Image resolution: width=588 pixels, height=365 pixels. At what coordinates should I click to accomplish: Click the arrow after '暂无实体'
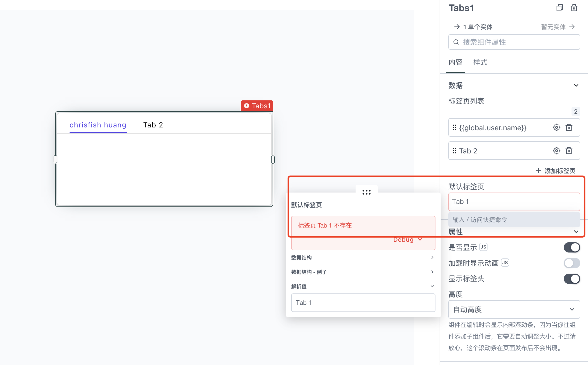pyautogui.click(x=572, y=27)
